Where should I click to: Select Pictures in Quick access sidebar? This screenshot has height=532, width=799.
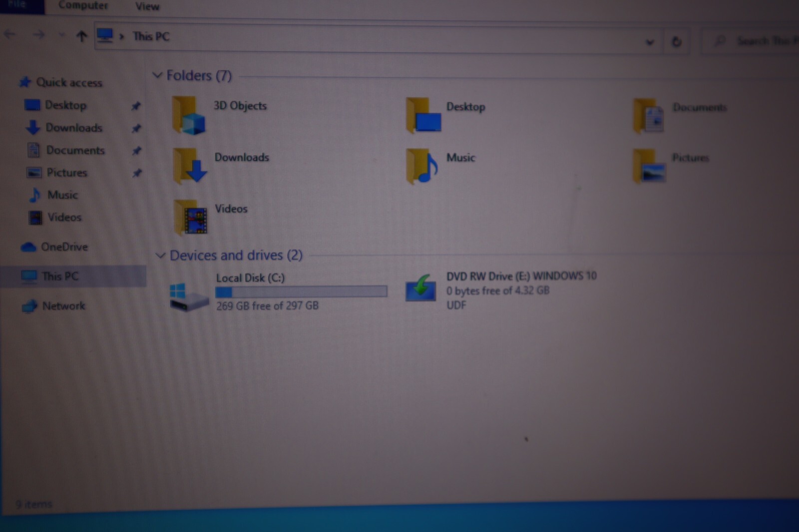[x=67, y=173]
